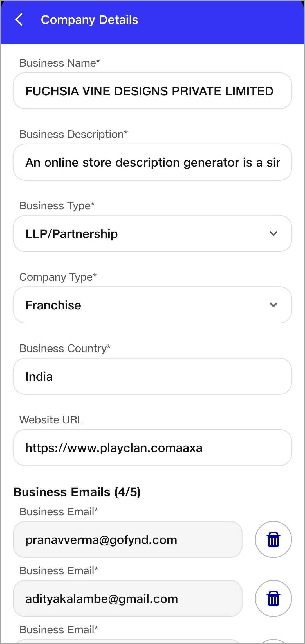Click the Business Type* label
Image resolution: width=305 pixels, height=644 pixels.
[57, 206]
